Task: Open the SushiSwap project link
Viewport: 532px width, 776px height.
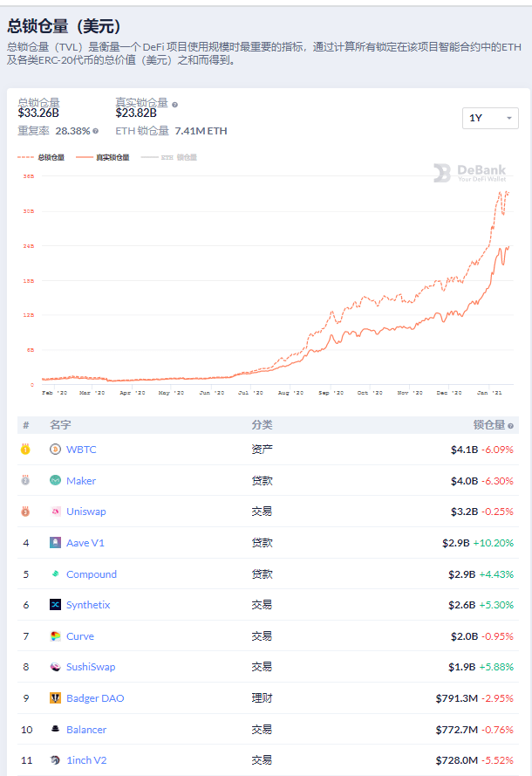Action: tap(91, 667)
